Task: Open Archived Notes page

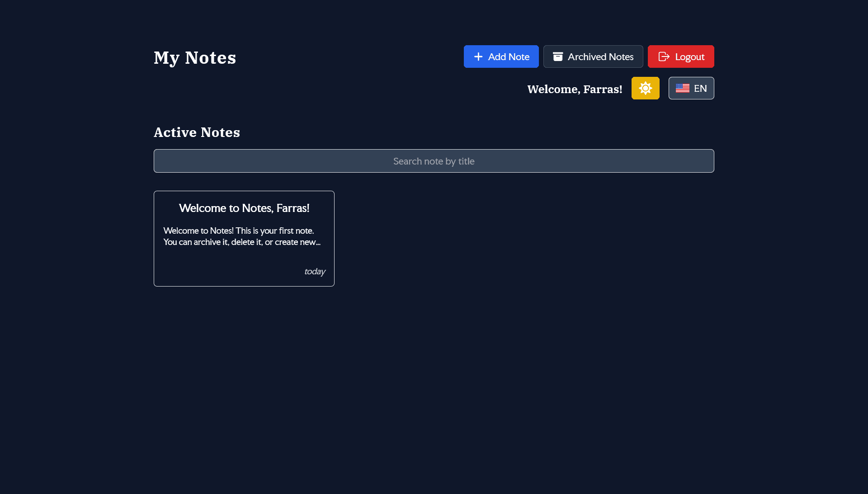Action: [593, 56]
